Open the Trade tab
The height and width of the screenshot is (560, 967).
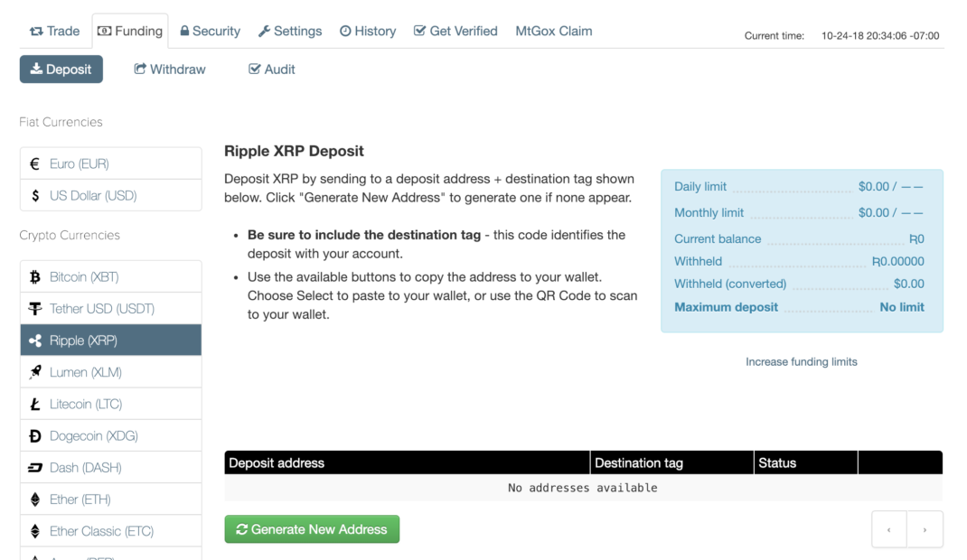55,31
